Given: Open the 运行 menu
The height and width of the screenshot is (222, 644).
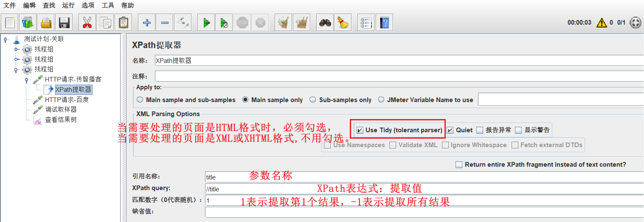Looking at the screenshot, I should [68, 6].
